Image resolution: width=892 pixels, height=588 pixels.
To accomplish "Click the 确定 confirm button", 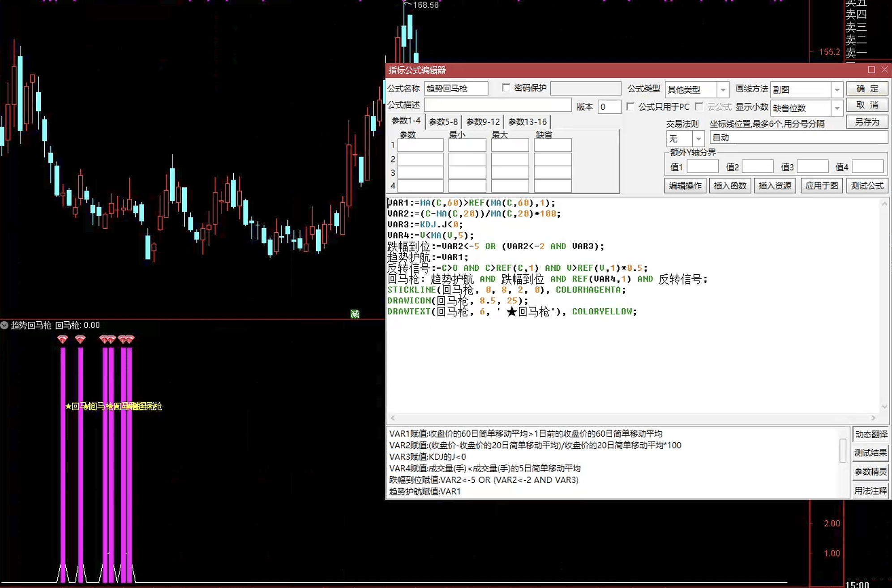I will click(867, 89).
